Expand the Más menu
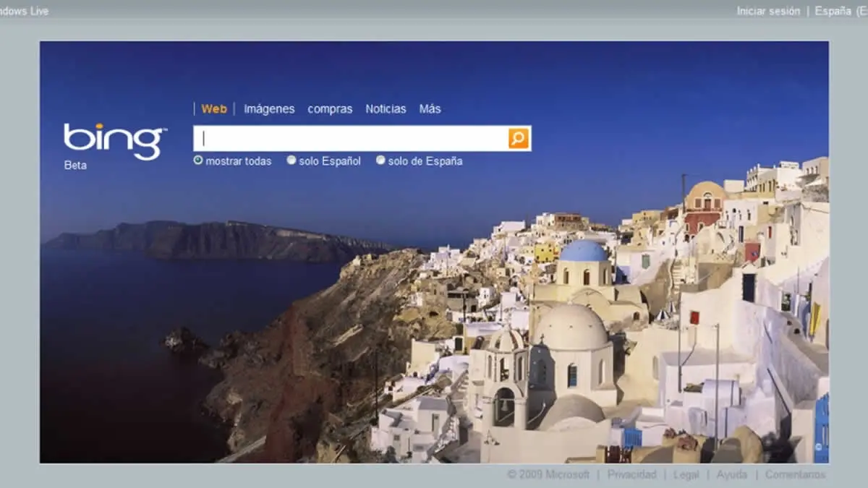868x488 pixels. click(x=430, y=109)
